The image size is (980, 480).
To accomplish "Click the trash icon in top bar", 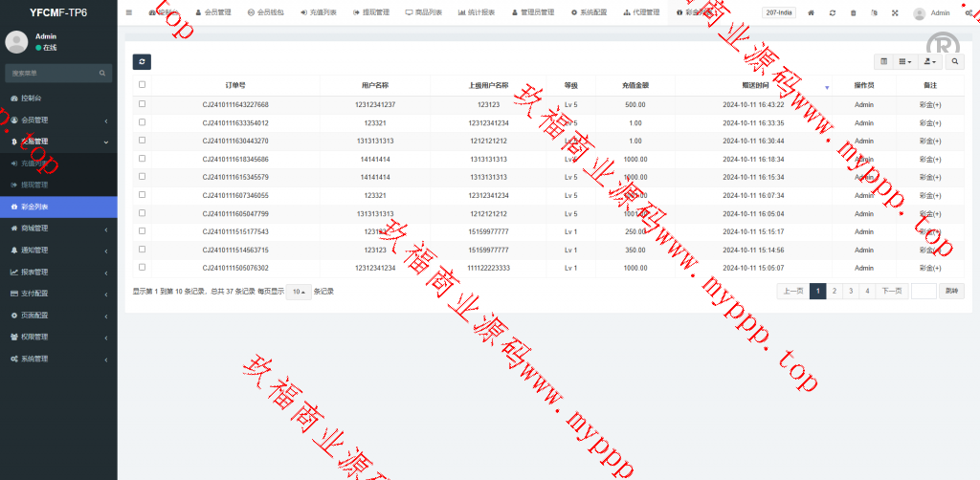I will (x=854, y=12).
